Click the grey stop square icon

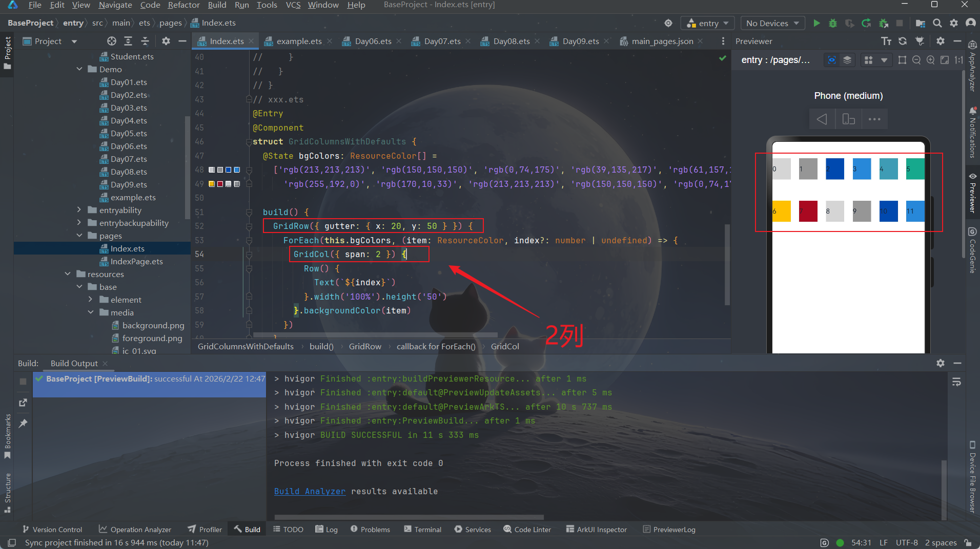(899, 23)
